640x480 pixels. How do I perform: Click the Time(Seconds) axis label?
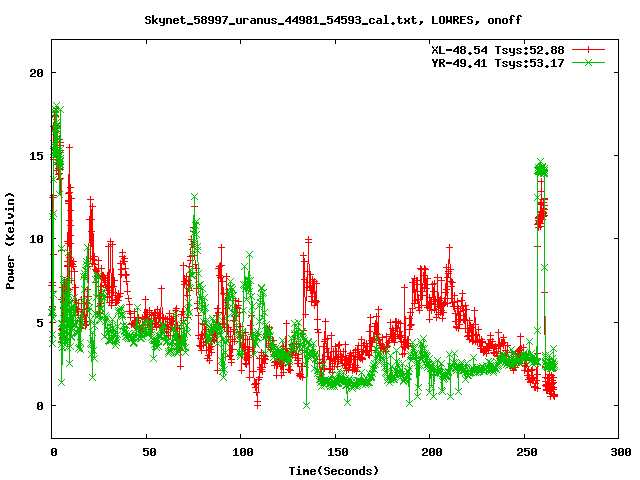tap(334, 471)
